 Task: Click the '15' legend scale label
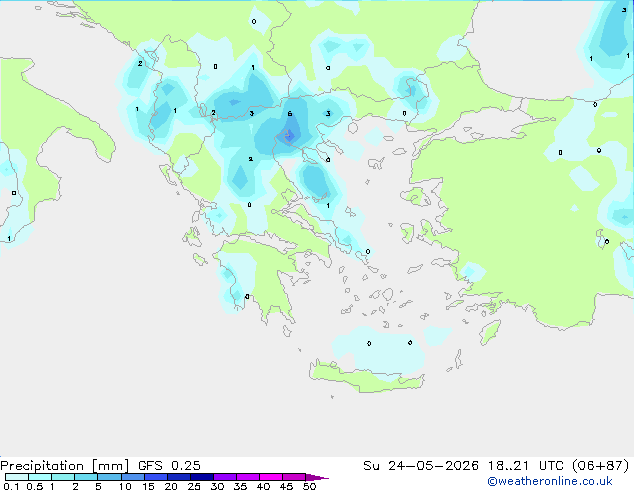pos(148,486)
